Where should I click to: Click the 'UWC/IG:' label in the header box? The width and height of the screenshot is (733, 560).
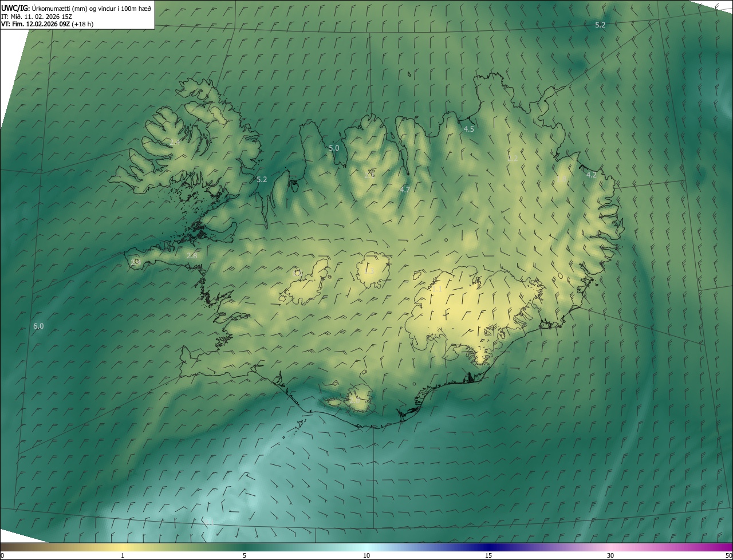coord(15,8)
